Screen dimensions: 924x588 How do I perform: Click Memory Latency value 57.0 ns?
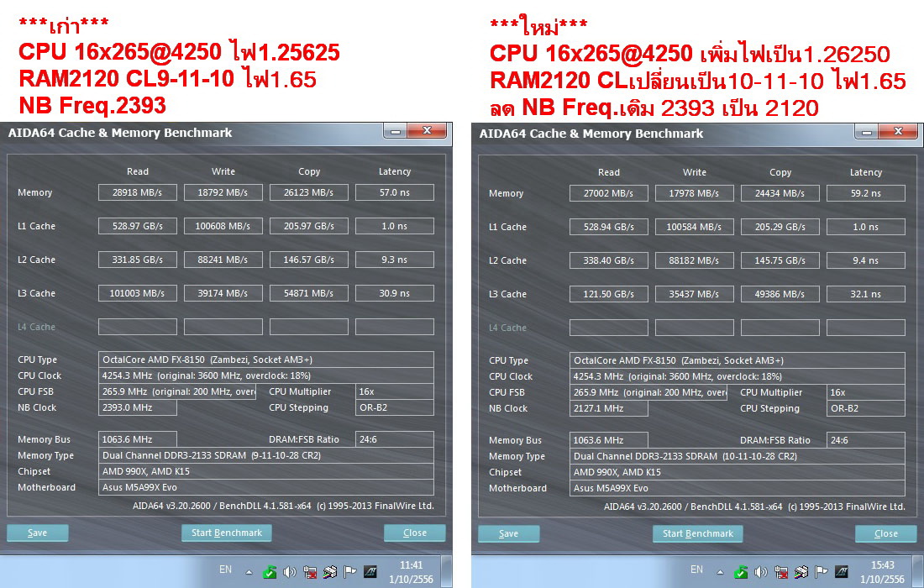(394, 192)
